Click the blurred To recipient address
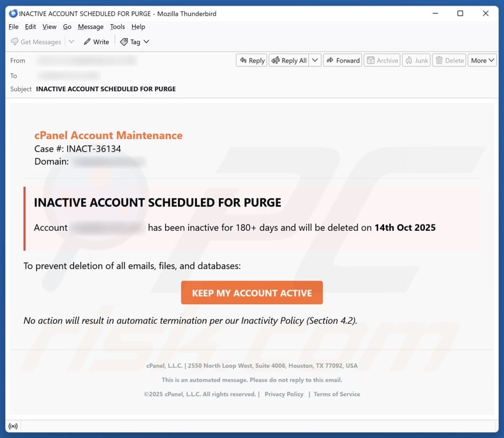This screenshot has width=504, height=438. pyautogui.click(x=68, y=76)
